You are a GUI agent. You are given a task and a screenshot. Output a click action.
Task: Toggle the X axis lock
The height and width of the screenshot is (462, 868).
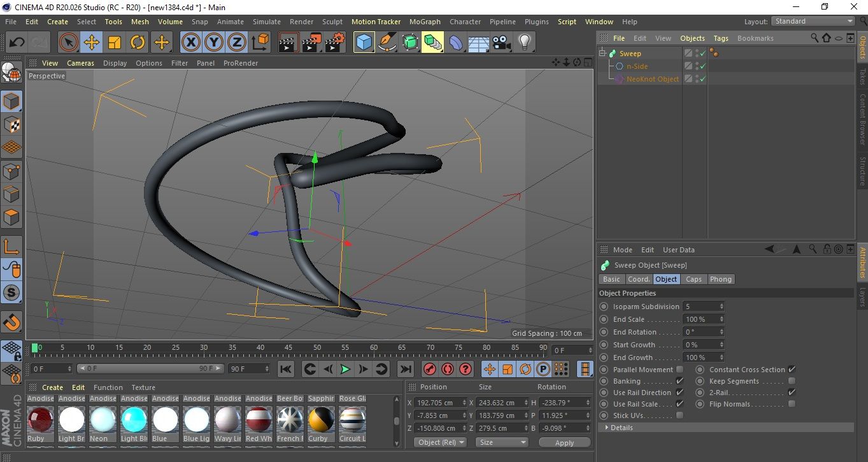[x=190, y=43]
